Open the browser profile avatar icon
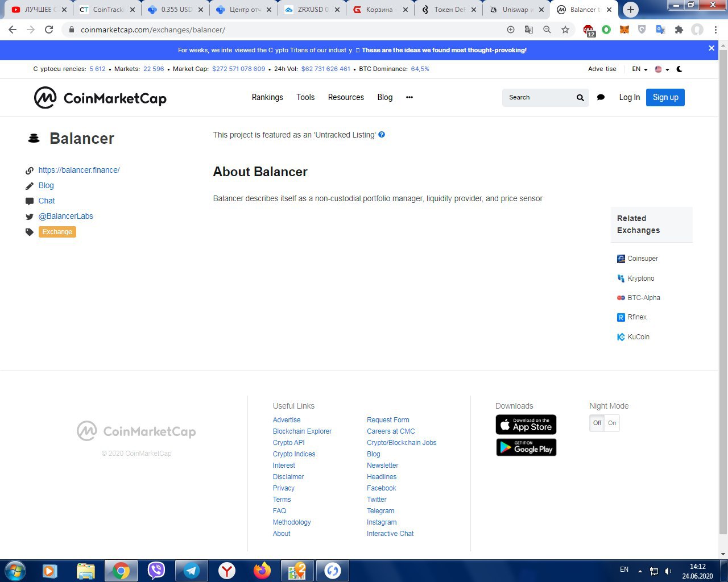 [697, 30]
